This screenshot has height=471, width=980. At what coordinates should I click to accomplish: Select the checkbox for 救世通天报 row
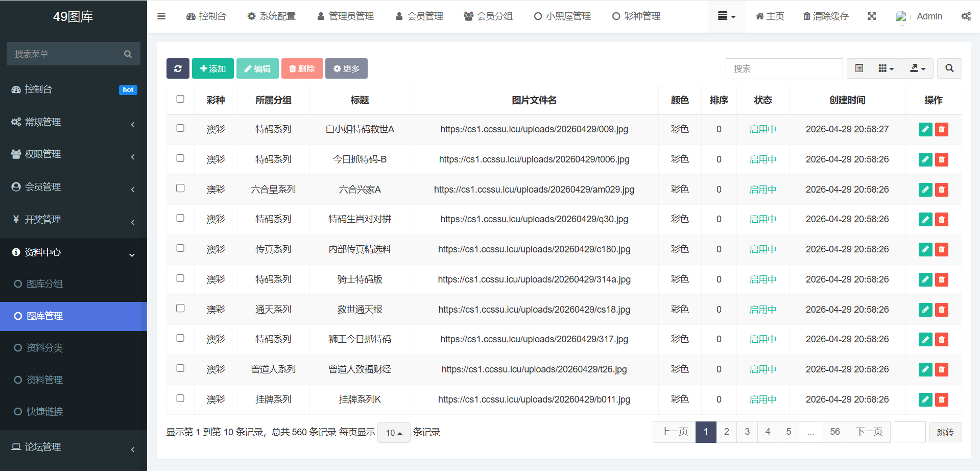tap(180, 309)
